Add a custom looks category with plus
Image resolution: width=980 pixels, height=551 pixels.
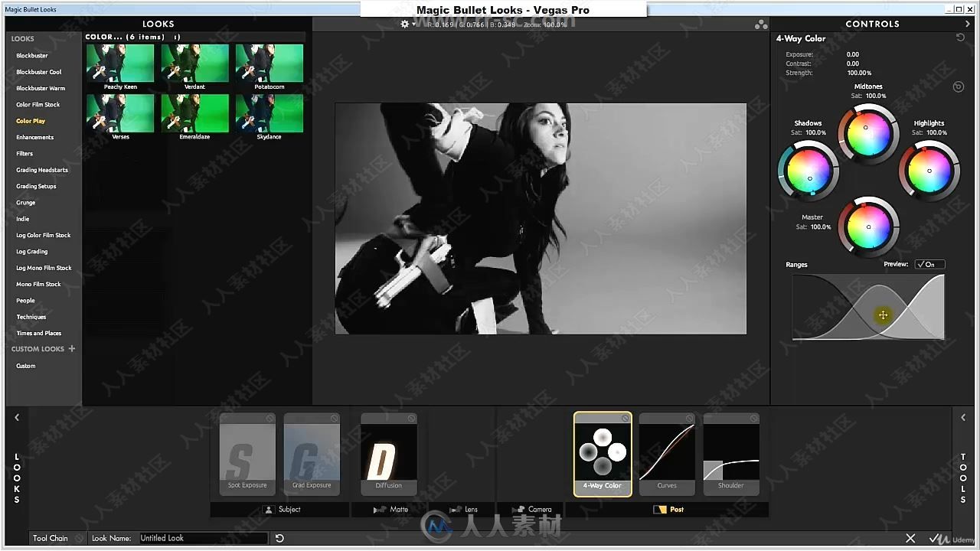(72, 349)
